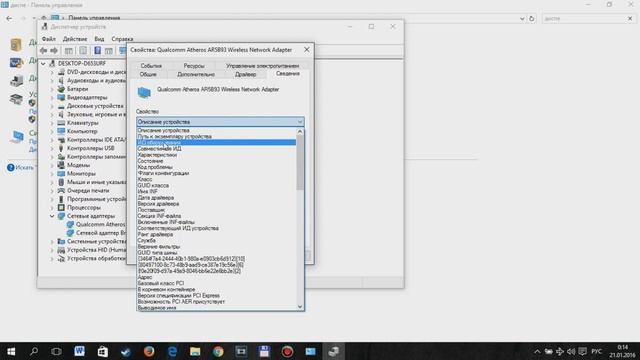Switch to the Общие tab
Screen dimensions: 640x360
click(148, 74)
